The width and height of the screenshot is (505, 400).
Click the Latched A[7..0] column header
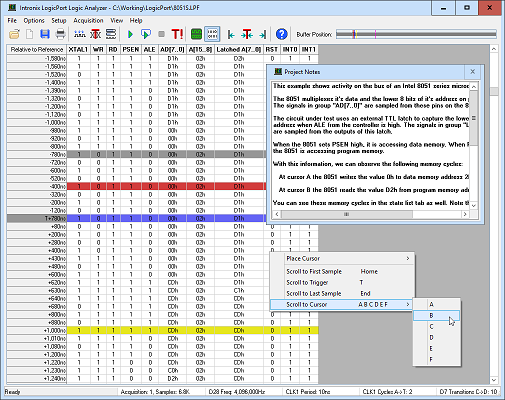click(239, 49)
